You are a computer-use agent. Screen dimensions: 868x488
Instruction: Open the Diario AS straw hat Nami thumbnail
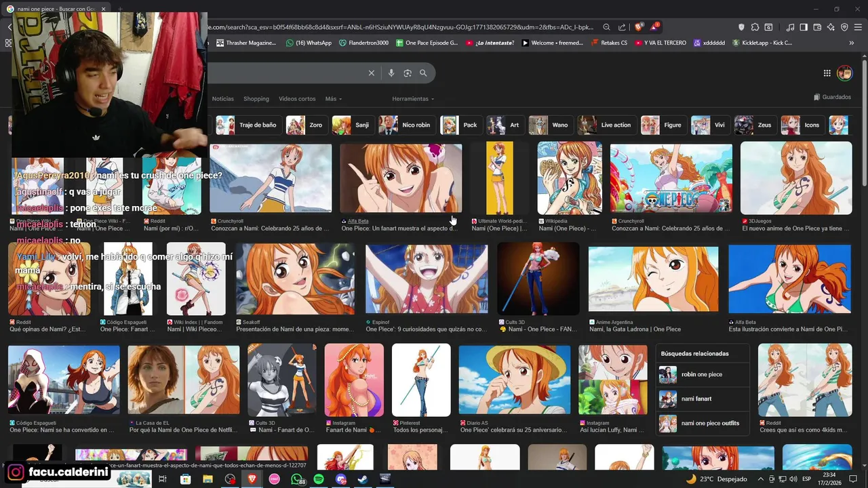515,380
